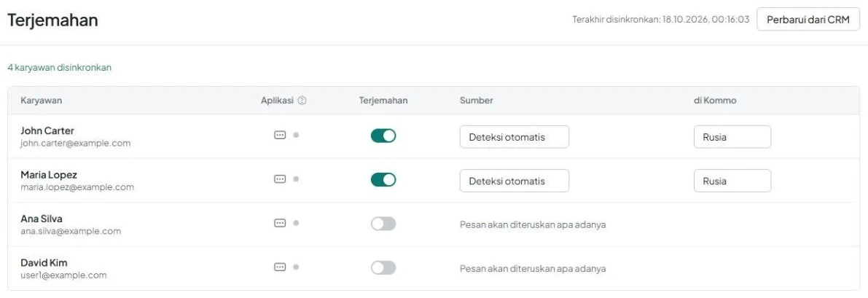Click the Terjemahan page title
Image resolution: width=868 pixels, height=298 pixels.
pos(52,20)
